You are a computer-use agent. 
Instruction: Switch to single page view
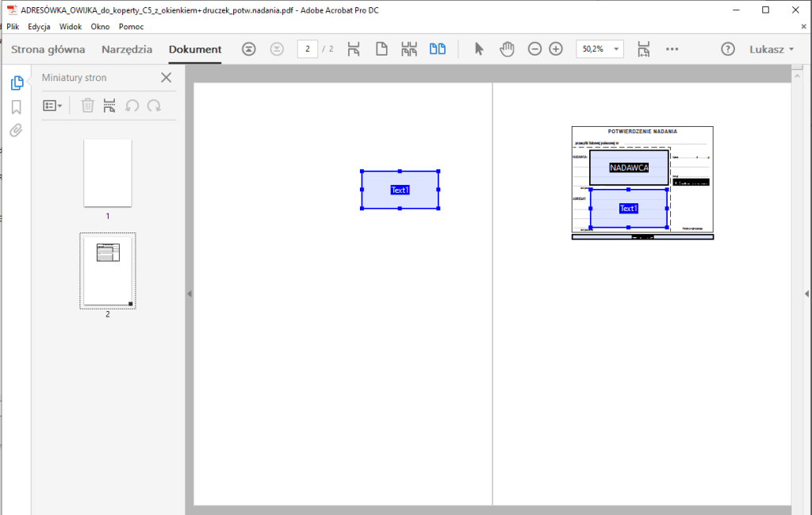(x=381, y=49)
